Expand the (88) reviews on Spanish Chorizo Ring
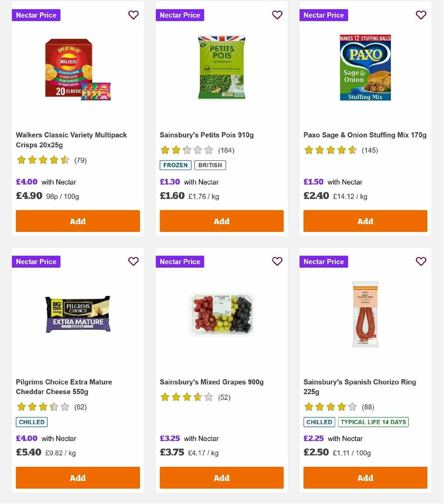Viewport: 444px width, 504px height. 367,407
